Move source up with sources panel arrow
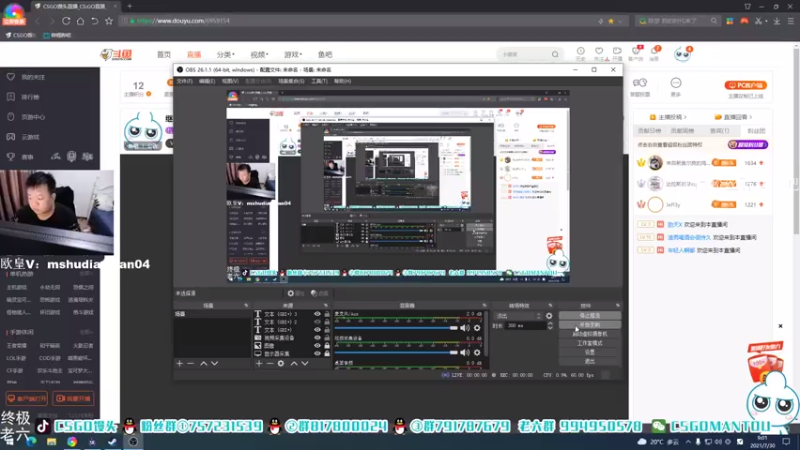Screen dimensions: 800x450 coord(294,363)
